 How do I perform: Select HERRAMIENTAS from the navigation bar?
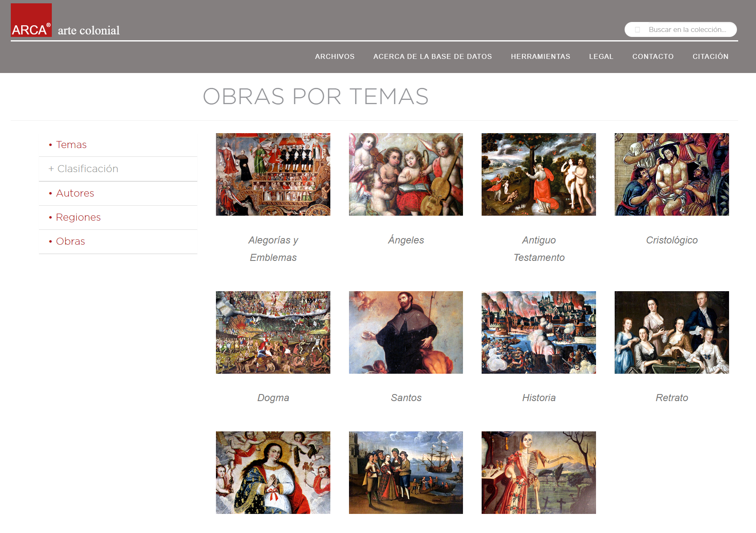point(540,56)
